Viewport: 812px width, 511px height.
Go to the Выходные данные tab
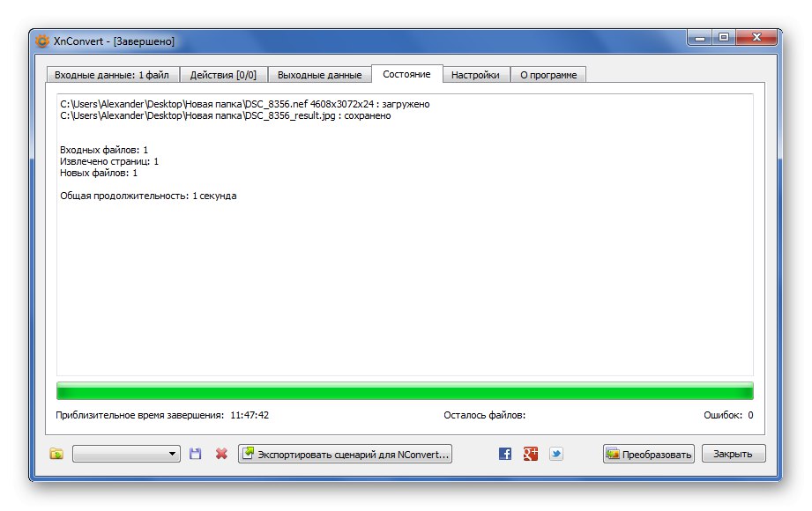pos(319,75)
